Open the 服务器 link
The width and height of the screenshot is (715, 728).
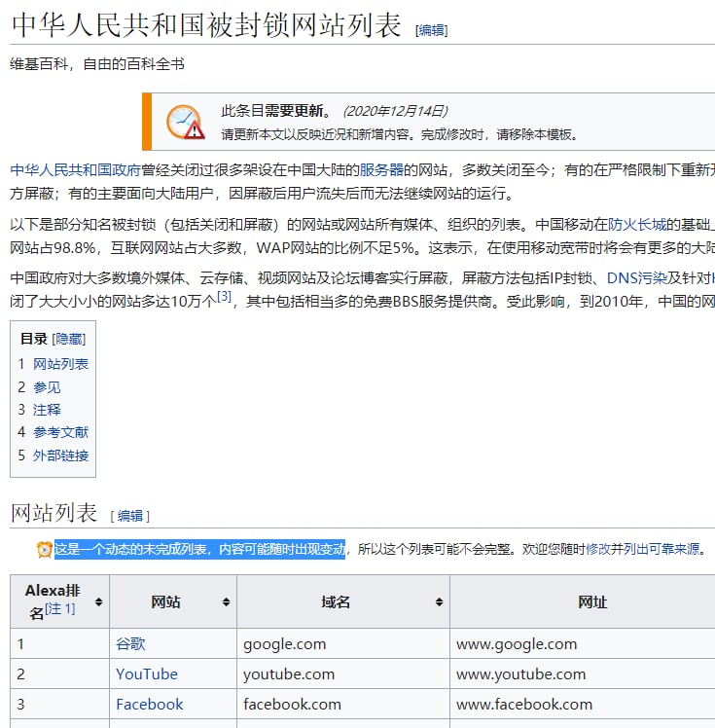(381, 170)
